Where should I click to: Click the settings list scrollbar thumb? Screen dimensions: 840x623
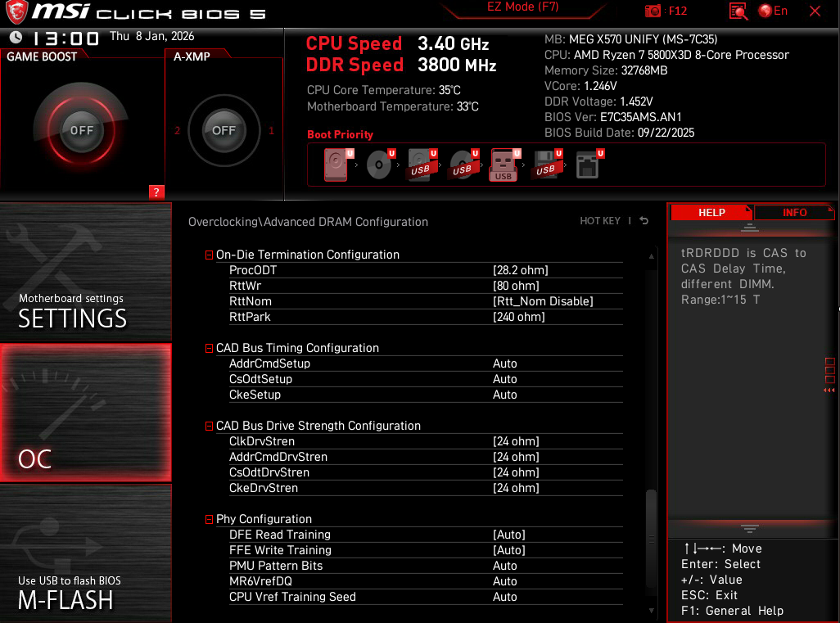pos(651,539)
